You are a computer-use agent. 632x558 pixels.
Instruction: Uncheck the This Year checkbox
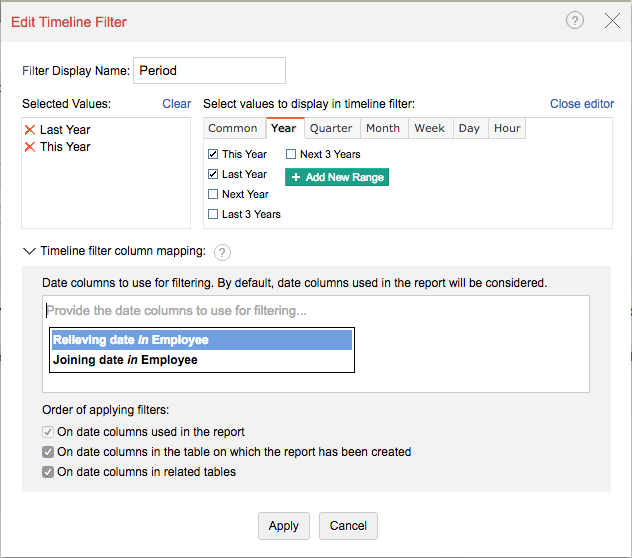pyautogui.click(x=213, y=154)
